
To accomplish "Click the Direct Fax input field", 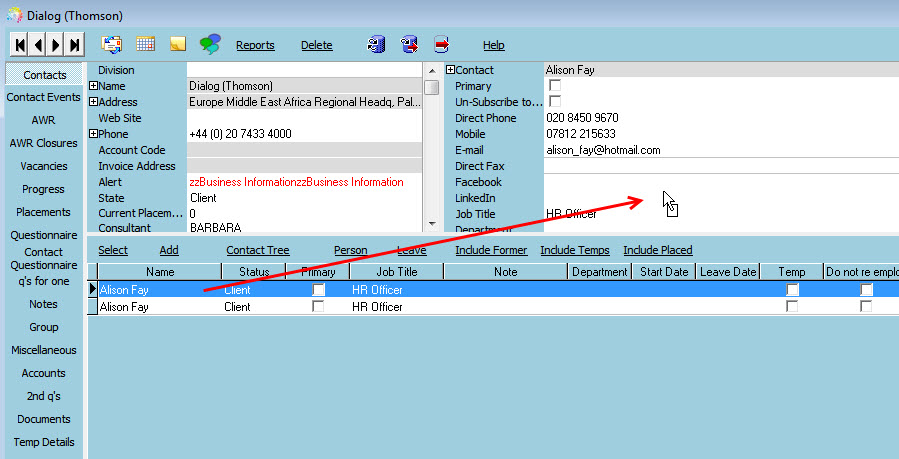I will [721, 166].
